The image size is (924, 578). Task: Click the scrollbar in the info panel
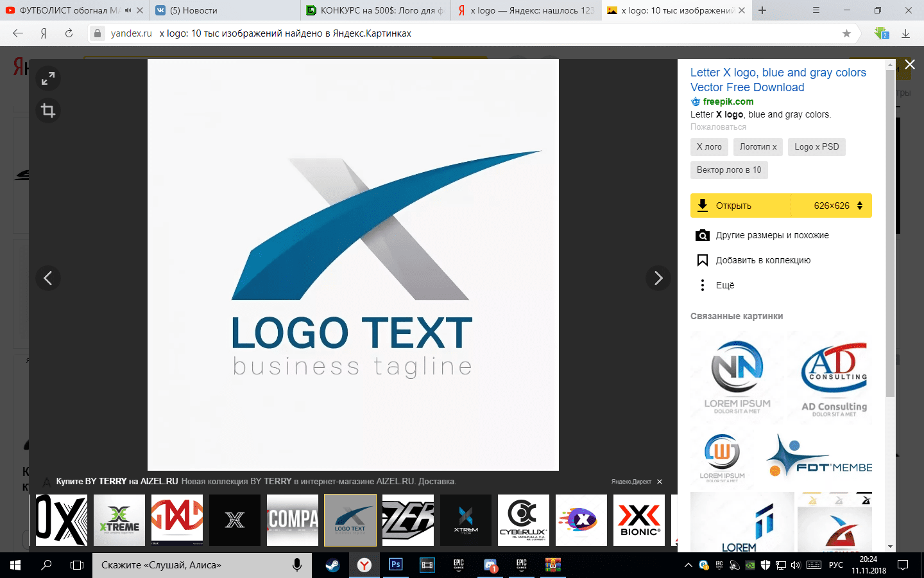(x=890, y=232)
